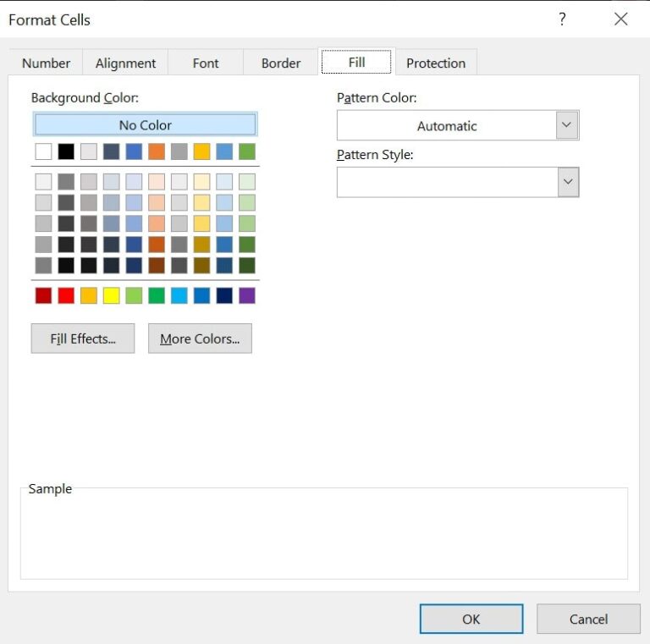
Task: Pick the lightest peach tint swatch
Action: [157, 181]
